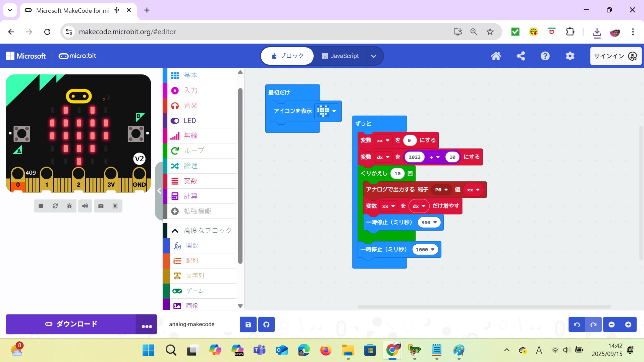Screen dimensions: 644x362
Task: Restart the simulator with reload icon
Action: pyautogui.click(x=55, y=206)
